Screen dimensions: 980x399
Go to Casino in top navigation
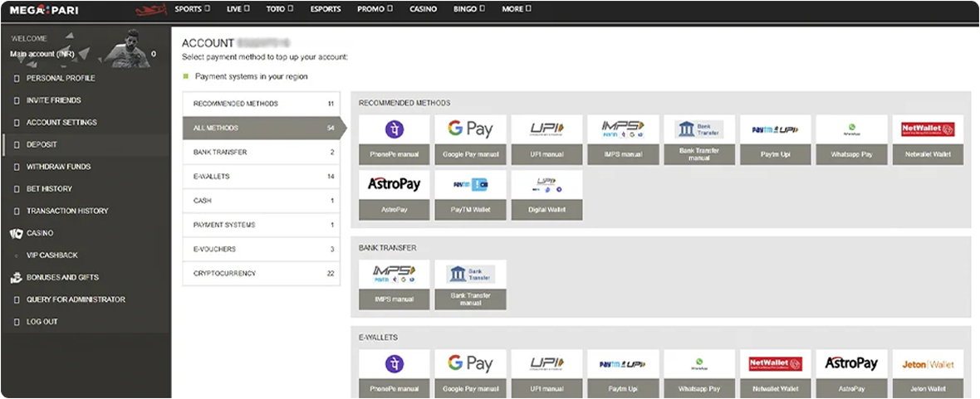pyautogui.click(x=423, y=9)
